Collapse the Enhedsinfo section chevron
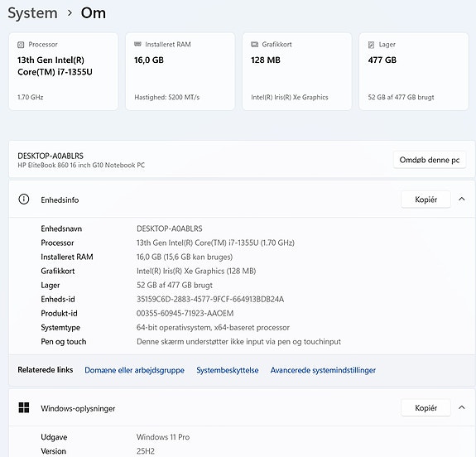This screenshot has width=476, height=457. [x=461, y=200]
